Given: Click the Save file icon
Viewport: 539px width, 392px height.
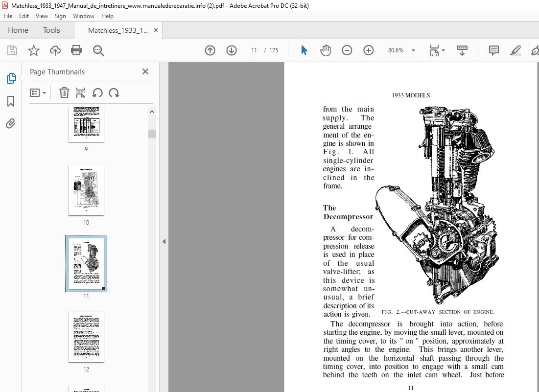Looking at the screenshot, I should (12, 50).
